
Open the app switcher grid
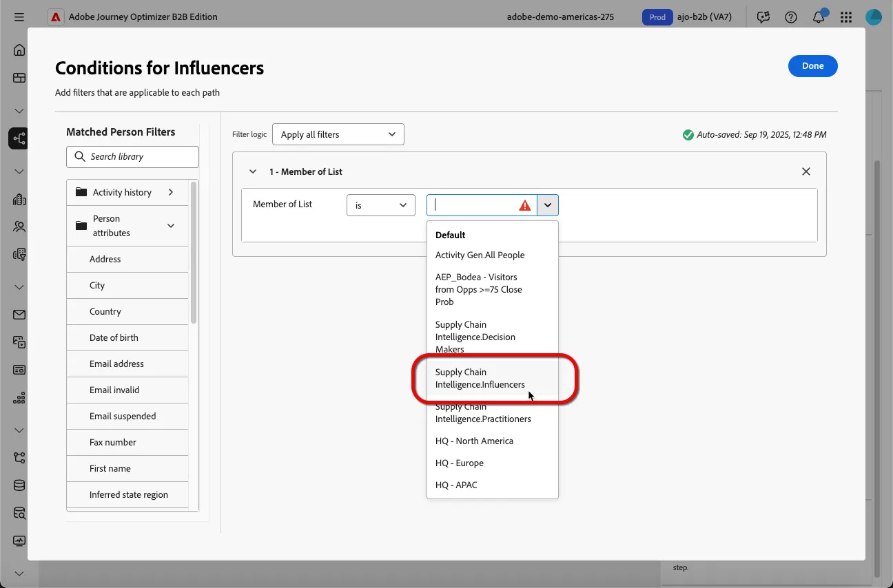coord(846,17)
